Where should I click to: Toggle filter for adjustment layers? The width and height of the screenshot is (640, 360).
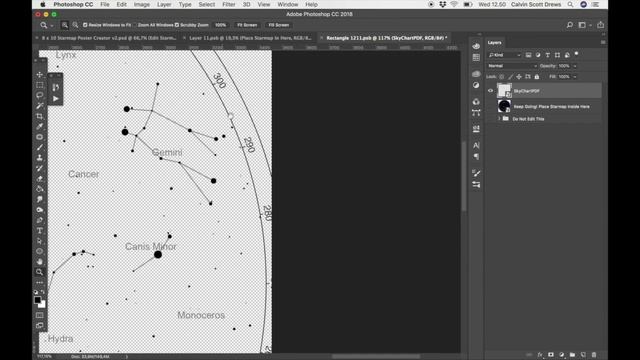[538, 55]
